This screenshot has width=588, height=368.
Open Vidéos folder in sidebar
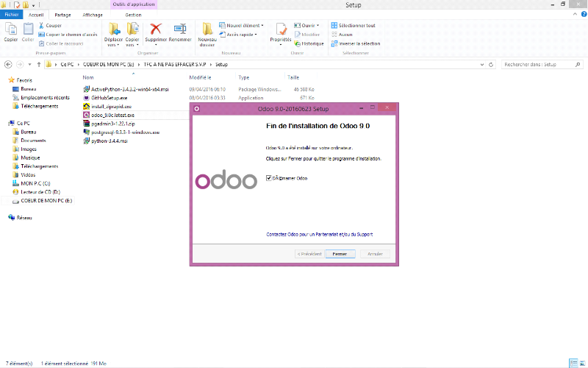tap(28, 175)
